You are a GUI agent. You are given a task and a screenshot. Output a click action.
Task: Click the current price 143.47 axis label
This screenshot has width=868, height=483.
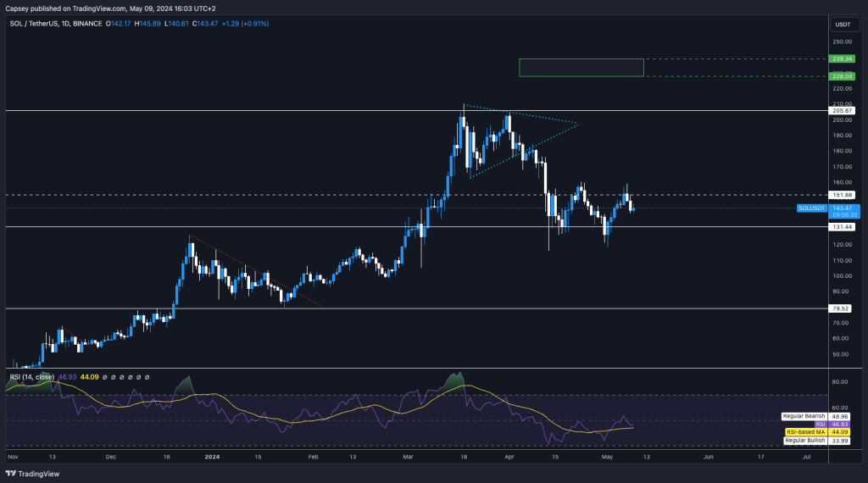(842, 208)
